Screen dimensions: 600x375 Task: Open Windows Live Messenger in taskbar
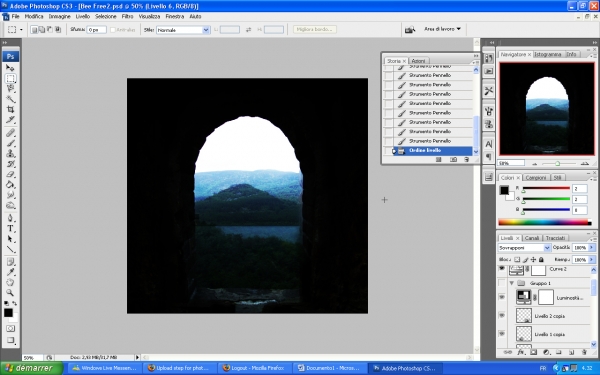pos(104,368)
